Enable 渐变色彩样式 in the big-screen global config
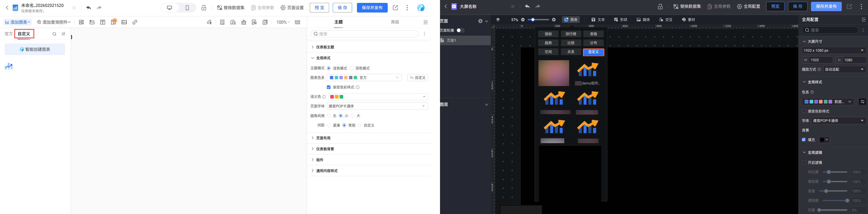The height and width of the screenshot is (214, 868). (804, 111)
